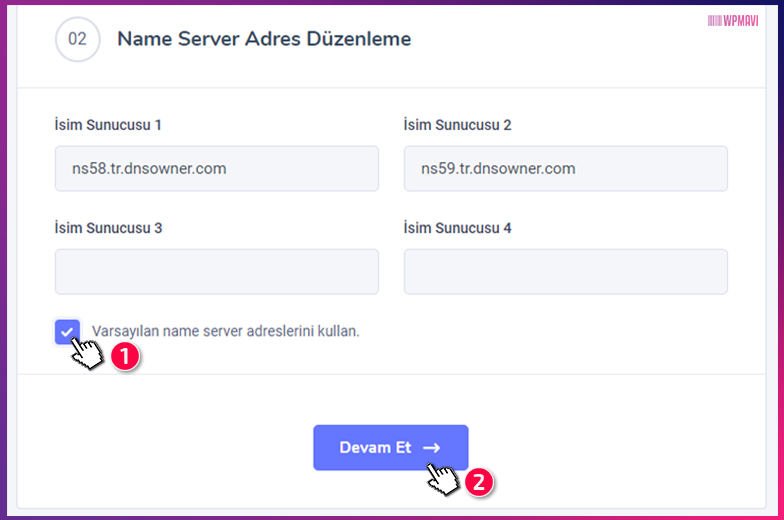The image size is (784, 520).
Task: Uncheck the default name server addresses checkbox
Action: click(x=68, y=332)
